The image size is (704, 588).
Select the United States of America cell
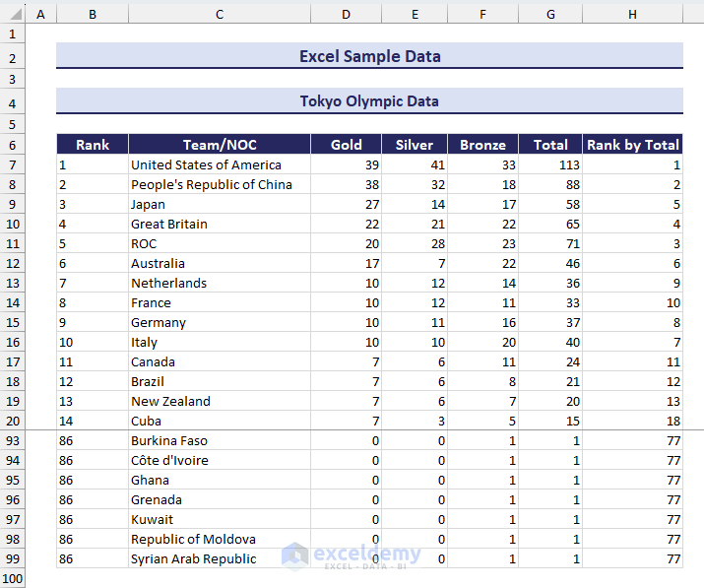point(219,164)
